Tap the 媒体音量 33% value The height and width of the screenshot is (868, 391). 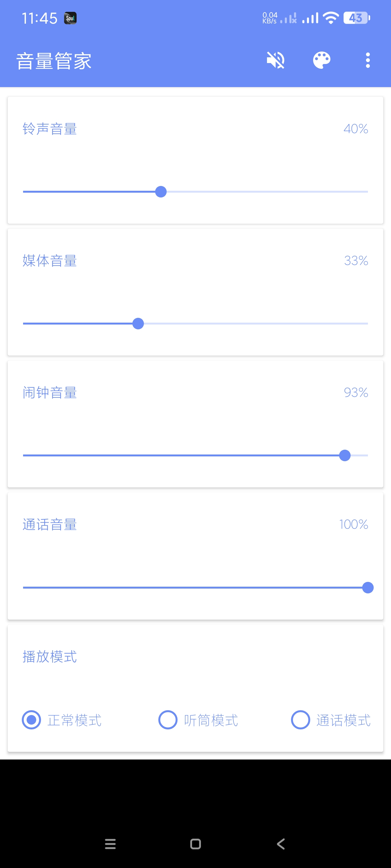(x=355, y=261)
